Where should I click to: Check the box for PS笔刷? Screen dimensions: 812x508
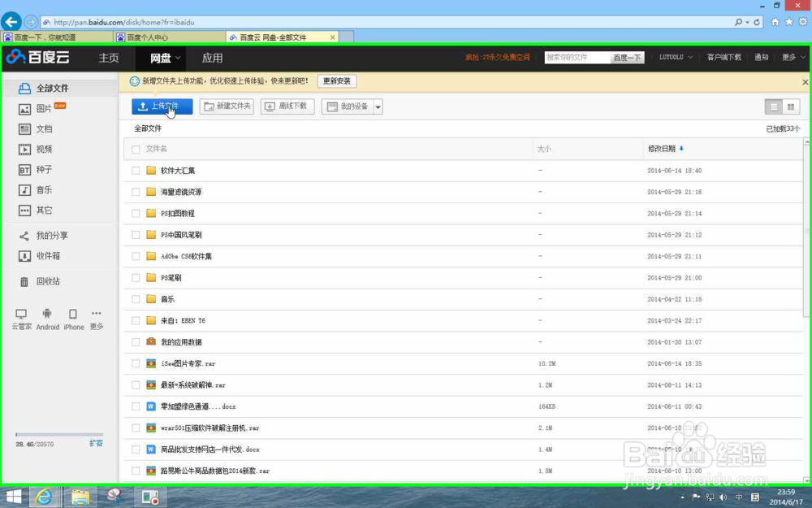point(136,278)
